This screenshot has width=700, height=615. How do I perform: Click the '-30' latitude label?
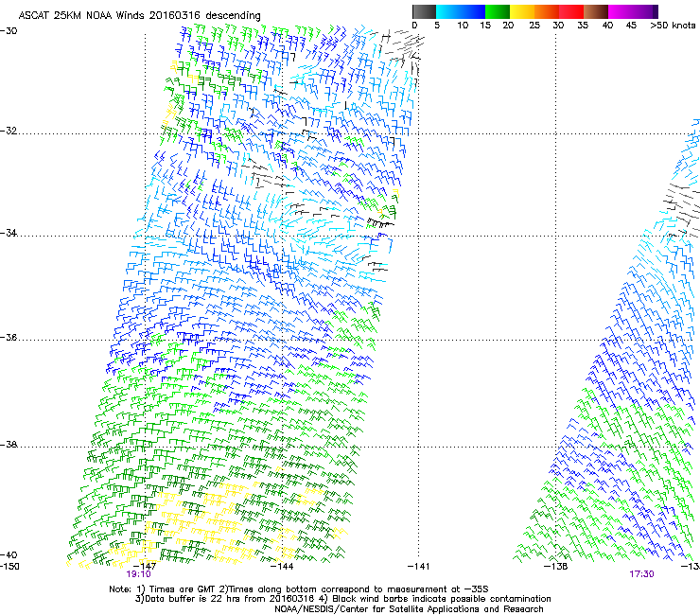pos(9,30)
